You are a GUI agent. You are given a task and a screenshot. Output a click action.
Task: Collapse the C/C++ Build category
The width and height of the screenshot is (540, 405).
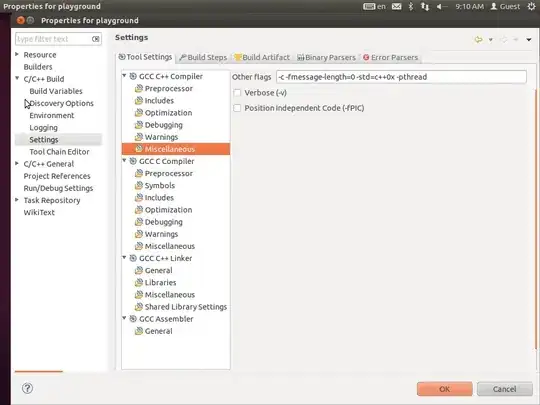(17, 79)
